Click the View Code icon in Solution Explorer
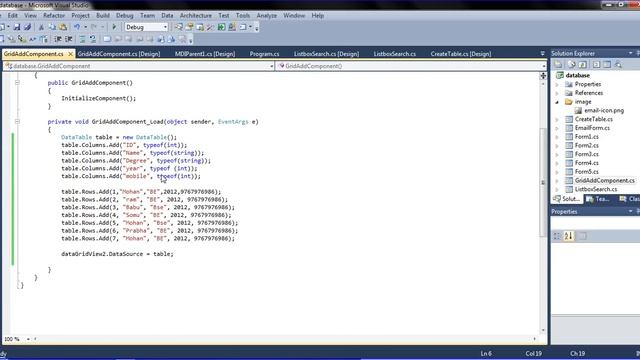Viewport: 640px width, 360px height. tap(596, 64)
